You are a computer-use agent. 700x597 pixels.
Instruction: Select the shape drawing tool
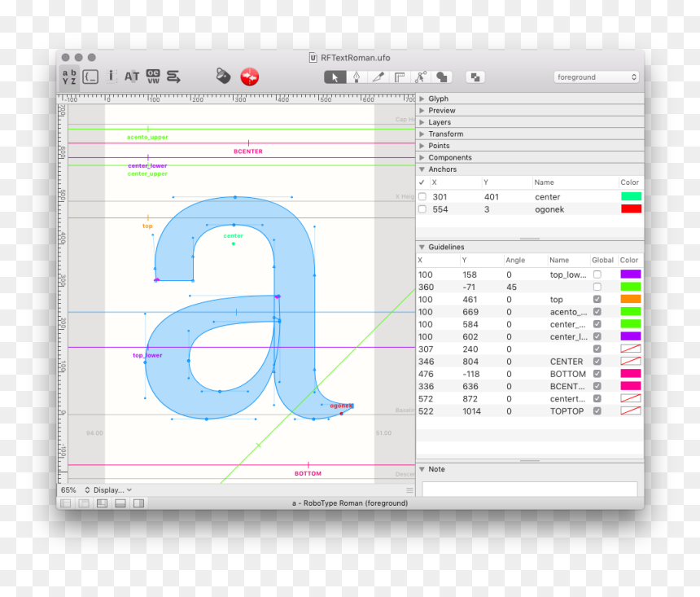(x=441, y=77)
